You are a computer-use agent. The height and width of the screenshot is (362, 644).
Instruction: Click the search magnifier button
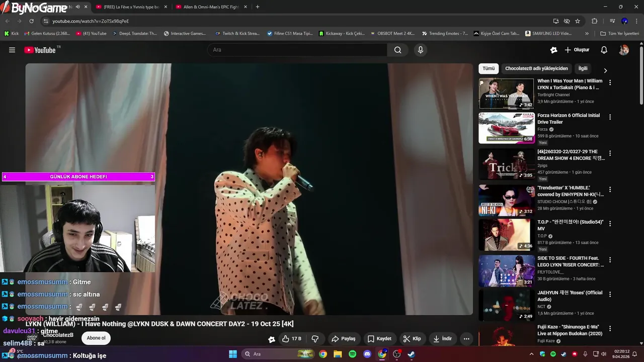coord(397,50)
